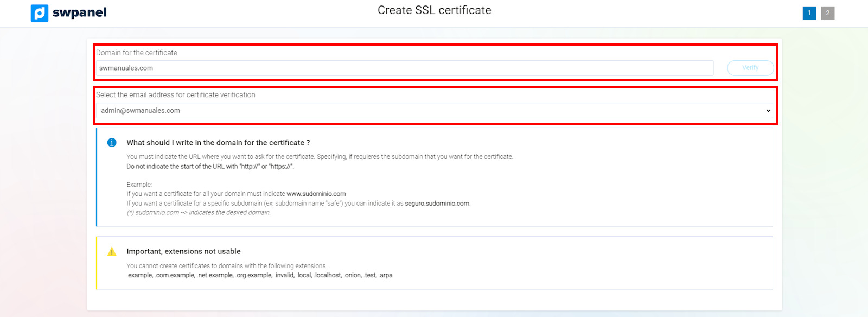Click 'Important, extensions not usable' heading
Image resolution: width=868 pixels, height=317 pixels.
point(183,251)
